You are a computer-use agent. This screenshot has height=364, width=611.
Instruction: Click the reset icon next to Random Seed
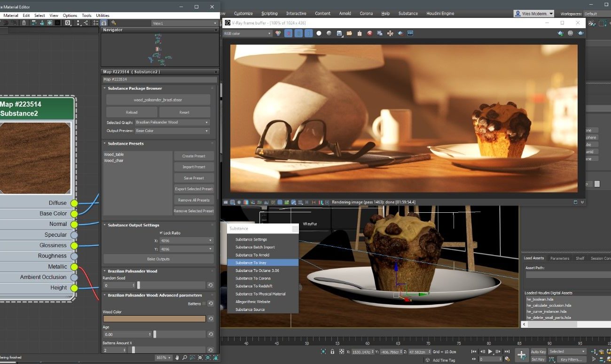pyautogui.click(x=211, y=285)
